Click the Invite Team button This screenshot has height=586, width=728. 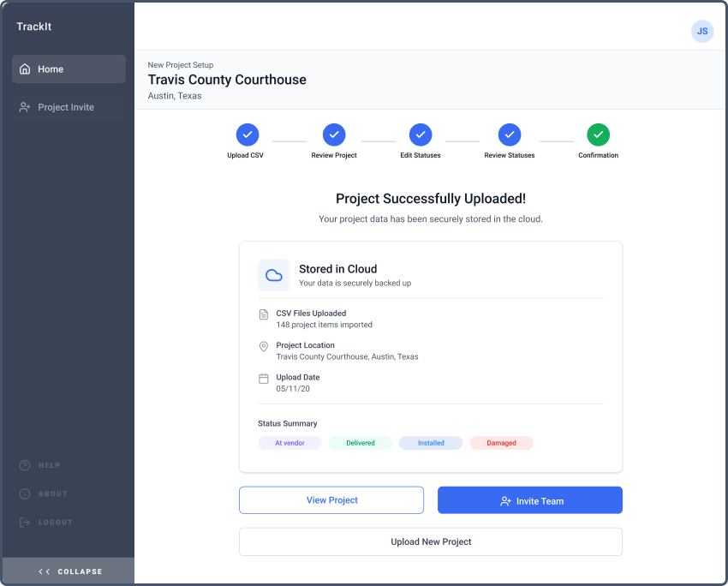pos(530,500)
